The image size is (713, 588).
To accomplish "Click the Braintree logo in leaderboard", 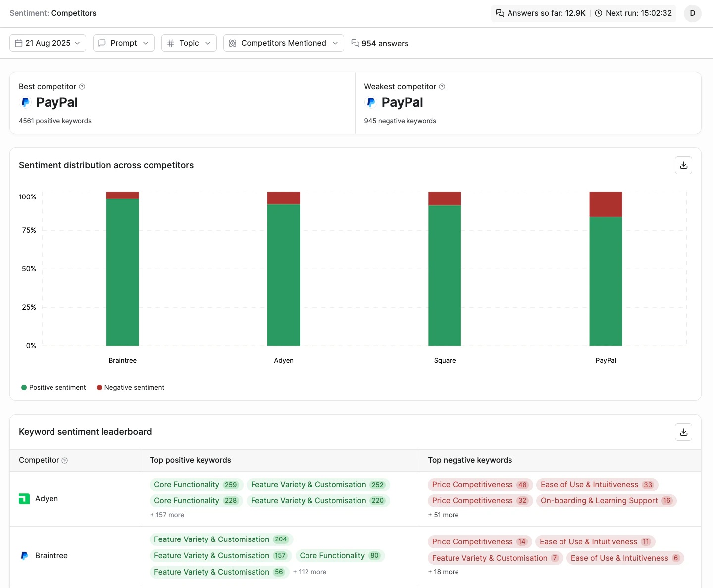I will pos(24,556).
